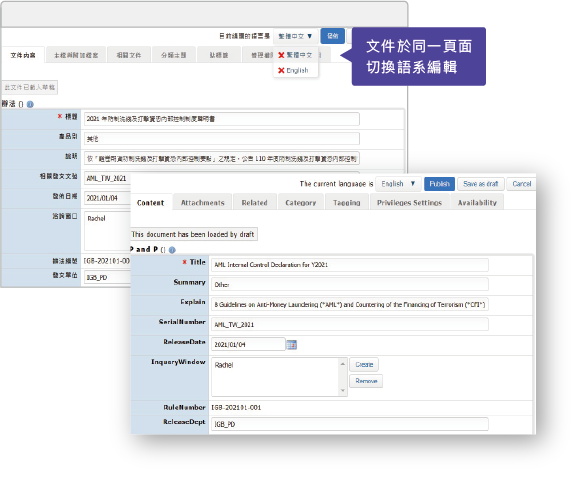Open the Availability tab

(477, 202)
